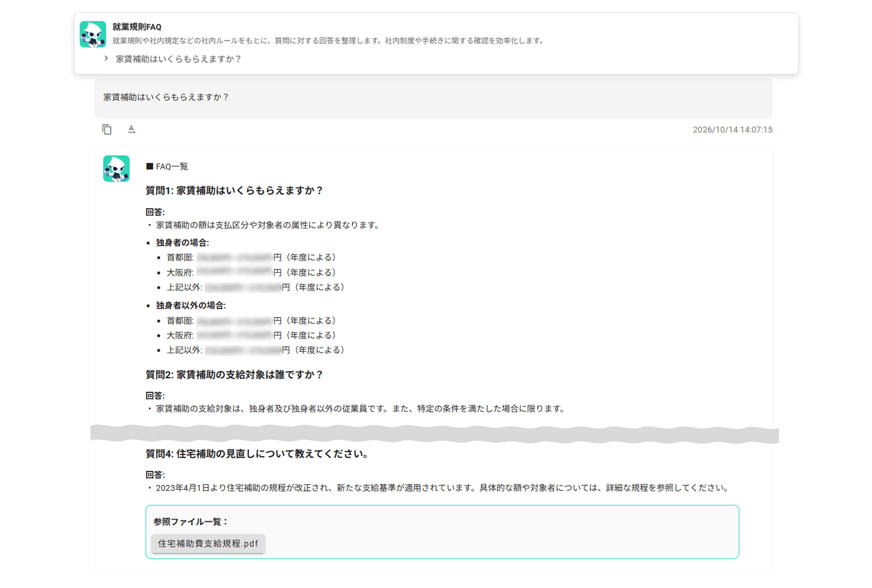
Task: Click the timestamp 2026/10/14 14:07:15
Action: pos(732,130)
